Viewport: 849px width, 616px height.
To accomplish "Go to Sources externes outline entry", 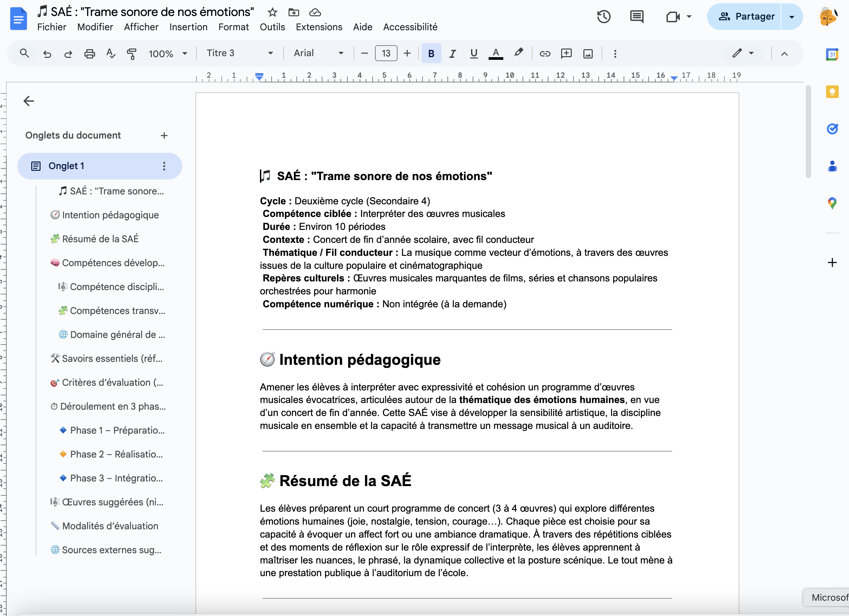I will [x=106, y=550].
